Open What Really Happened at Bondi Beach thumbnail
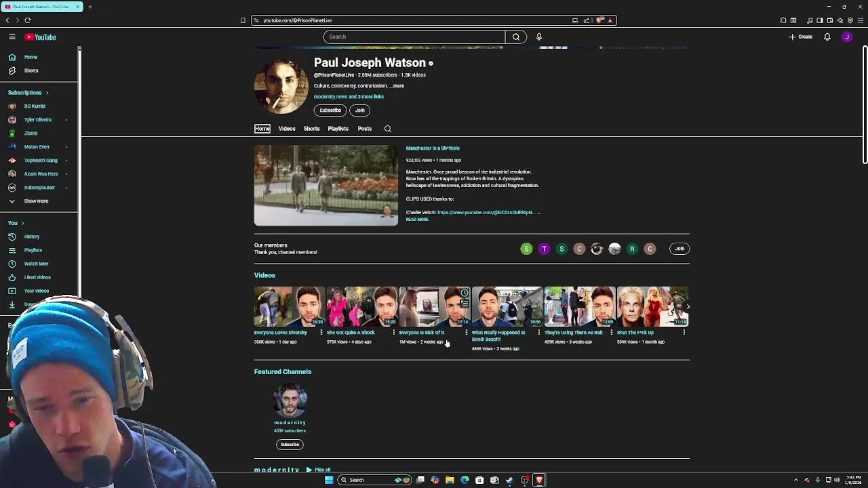 click(507, 306)
